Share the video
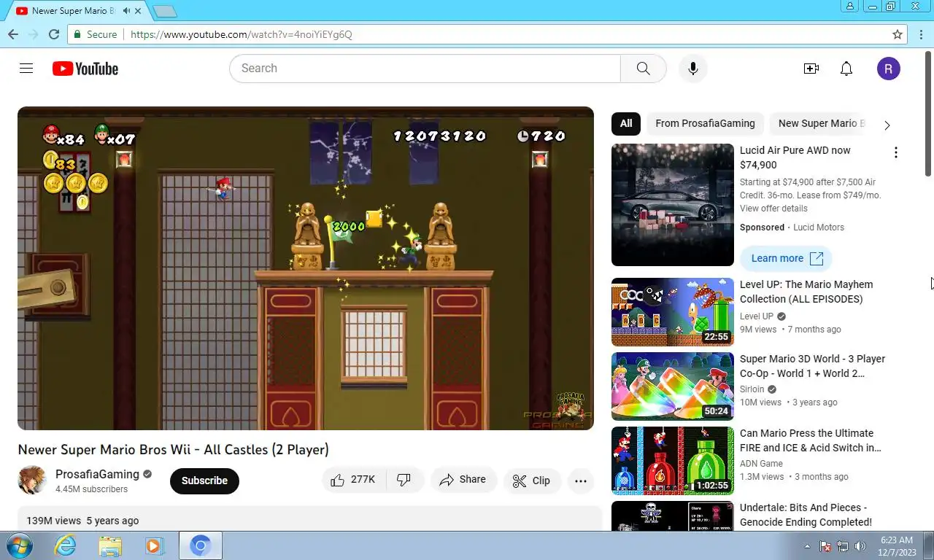 463,480
